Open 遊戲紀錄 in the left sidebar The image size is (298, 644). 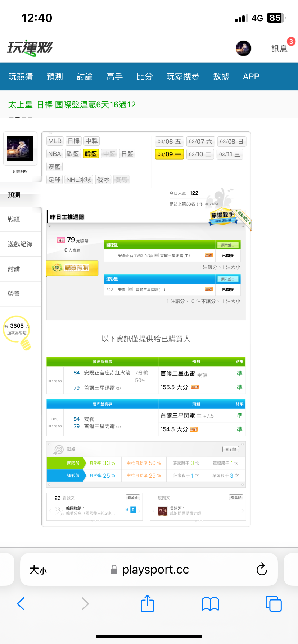21,244
